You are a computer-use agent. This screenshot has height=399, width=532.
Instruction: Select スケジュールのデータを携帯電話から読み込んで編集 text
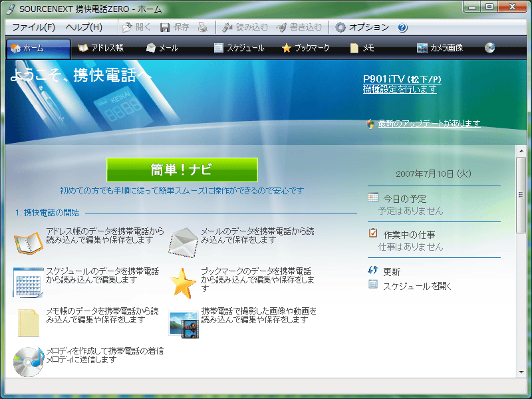point(102,275)
